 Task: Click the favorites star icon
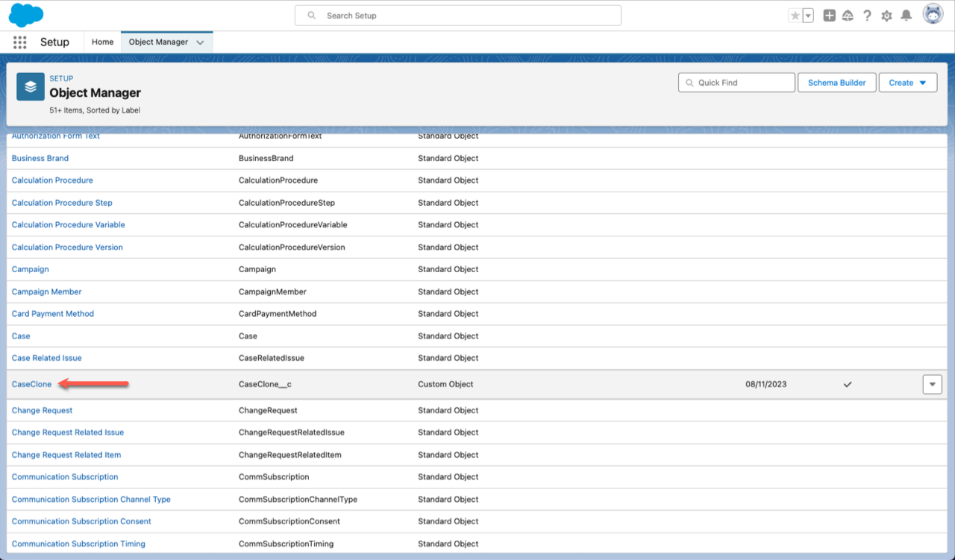[x=795, y=16]
